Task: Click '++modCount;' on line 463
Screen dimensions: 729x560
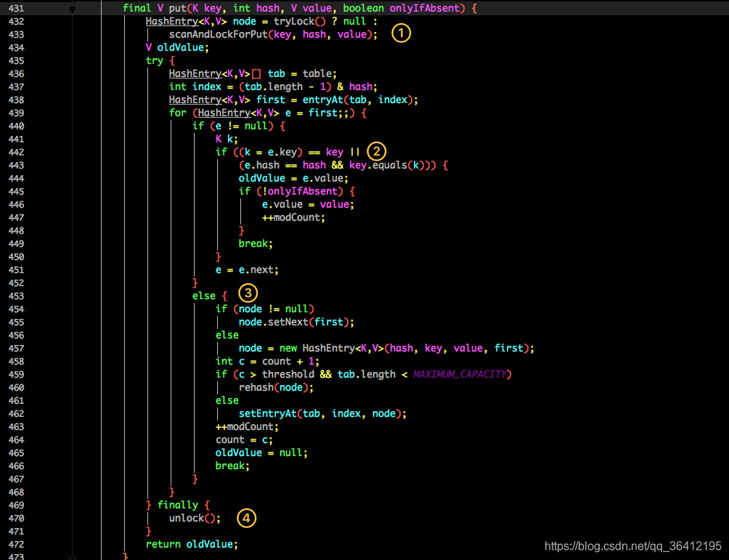Action: point(248,426)
